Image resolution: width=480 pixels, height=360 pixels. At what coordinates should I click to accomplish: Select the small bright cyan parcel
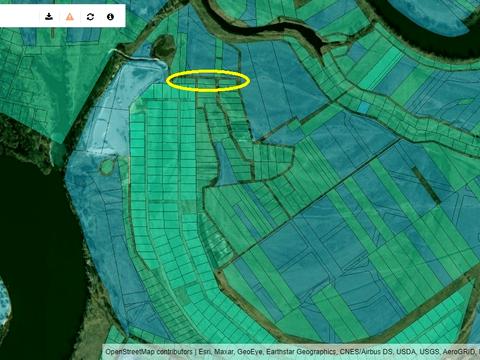[364, 107]
